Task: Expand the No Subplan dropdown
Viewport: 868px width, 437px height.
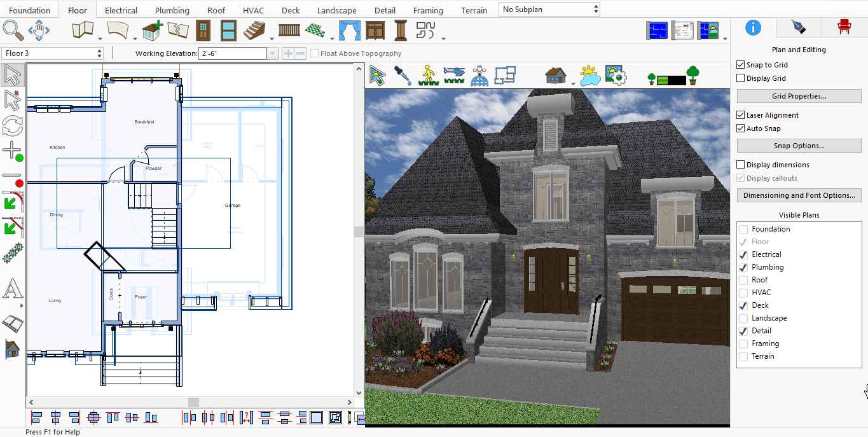Action: pyautogui.click(x=549, y=9)
